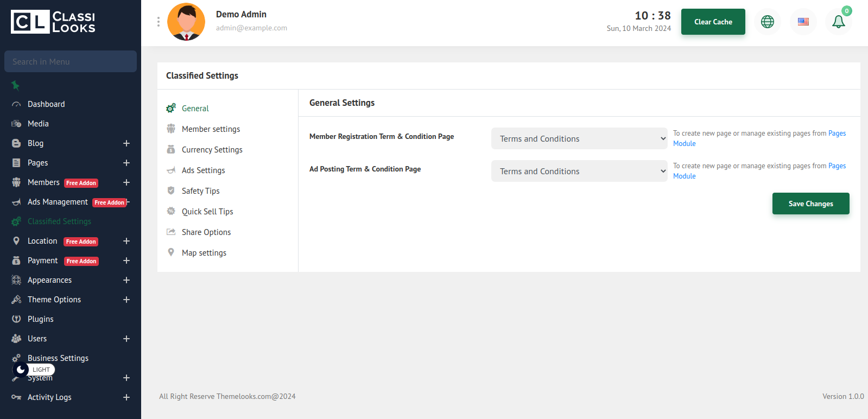Open the globe website icon

767,22
